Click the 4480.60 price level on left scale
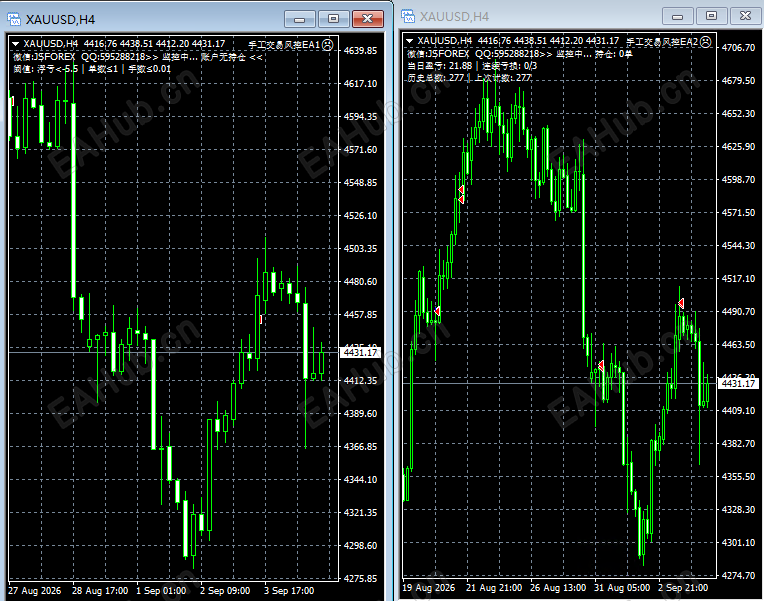 [360, 282]
